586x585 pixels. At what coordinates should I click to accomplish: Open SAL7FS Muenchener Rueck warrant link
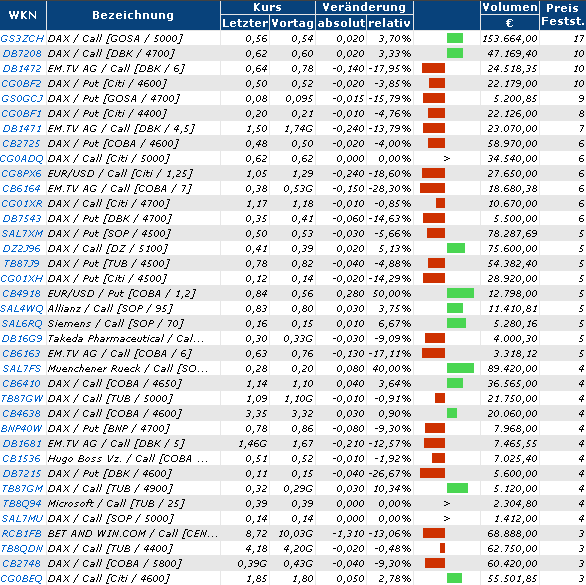coord(22,369)
